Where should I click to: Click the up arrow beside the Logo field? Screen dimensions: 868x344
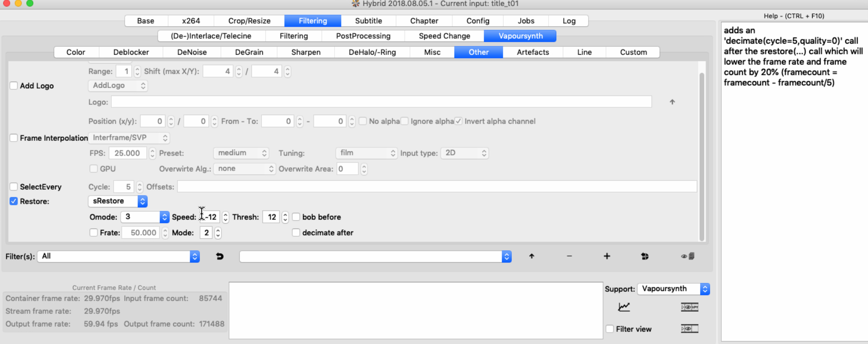[x=672, y=102]
